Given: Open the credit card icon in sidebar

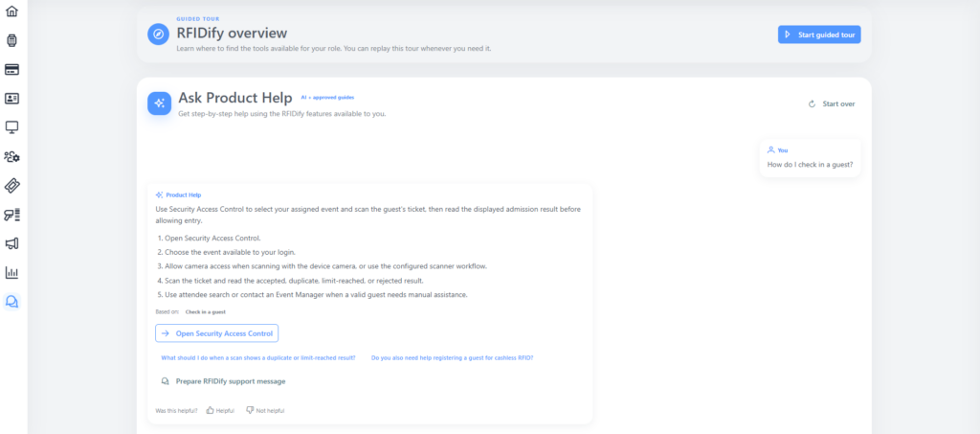Looking at the screenshot, I should (x=11, y=69).
